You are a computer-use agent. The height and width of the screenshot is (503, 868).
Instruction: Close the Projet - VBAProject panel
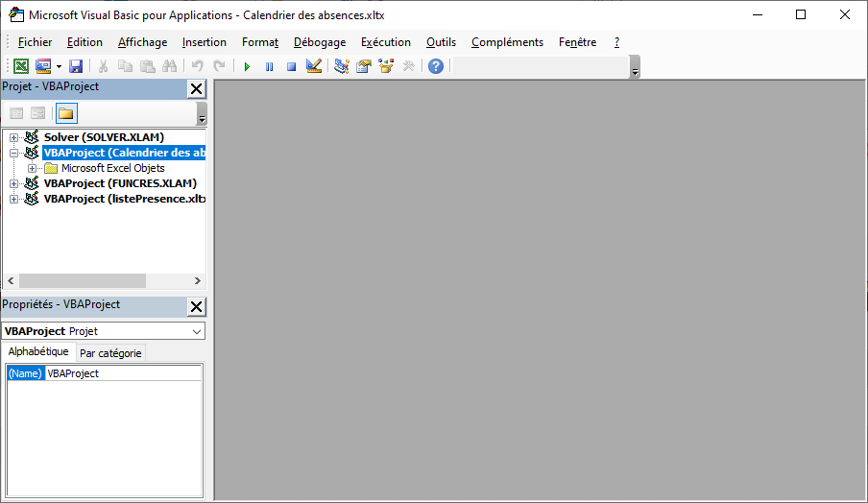pyautogui.click(x=196, y=88)
